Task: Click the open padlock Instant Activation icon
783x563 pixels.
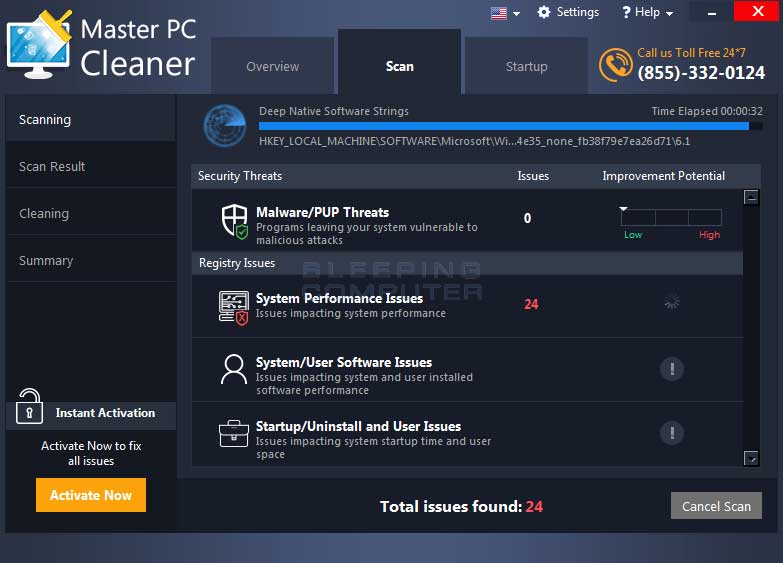Action: coord(29,406)
